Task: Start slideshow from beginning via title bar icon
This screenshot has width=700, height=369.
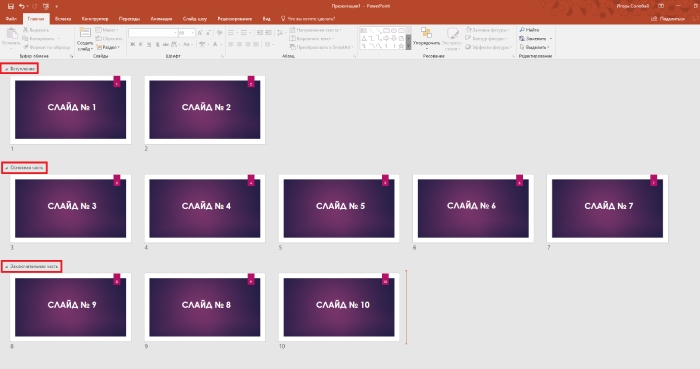Action: coord(46,6)
